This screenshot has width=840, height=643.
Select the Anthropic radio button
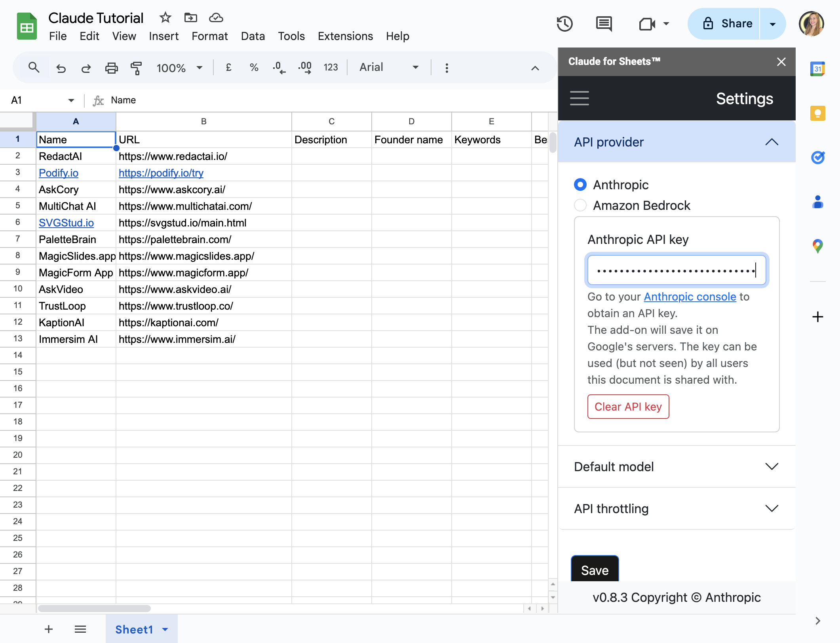(580, 185)
